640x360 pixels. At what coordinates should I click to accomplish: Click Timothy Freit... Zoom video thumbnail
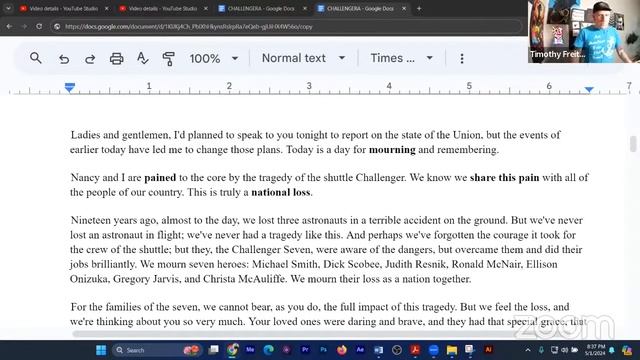click(584, 31)
